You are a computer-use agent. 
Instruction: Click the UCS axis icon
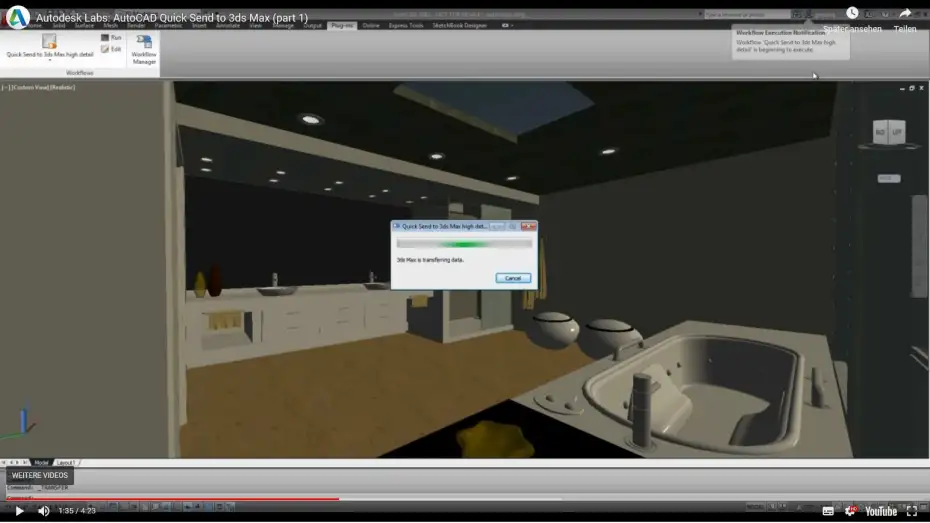click(20, 422)
